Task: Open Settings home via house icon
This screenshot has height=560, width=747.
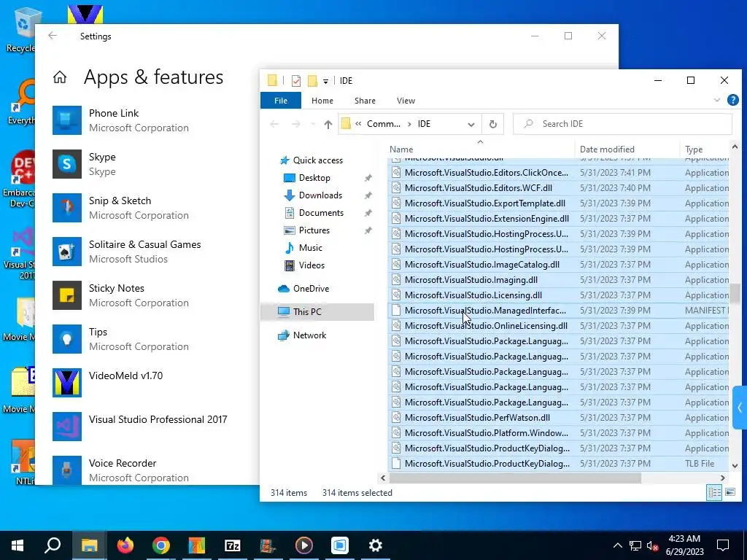Action: tap(60, 77)
